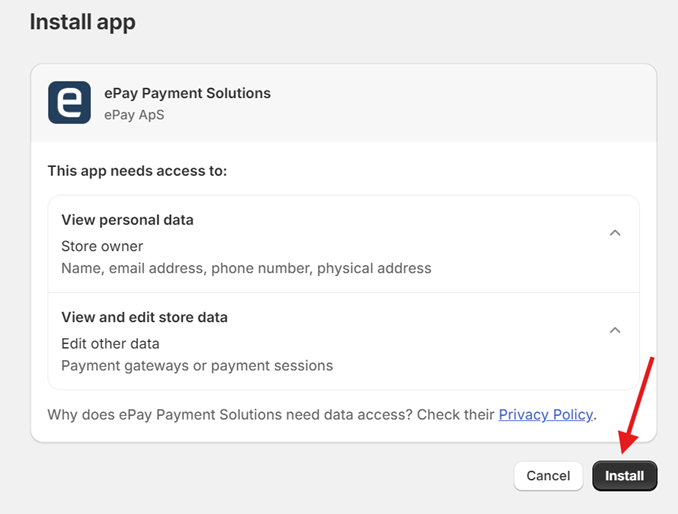Click the payment gateways or payment sessions text
Viewport: 678px width, 514px height.
(x=197, y=365)
